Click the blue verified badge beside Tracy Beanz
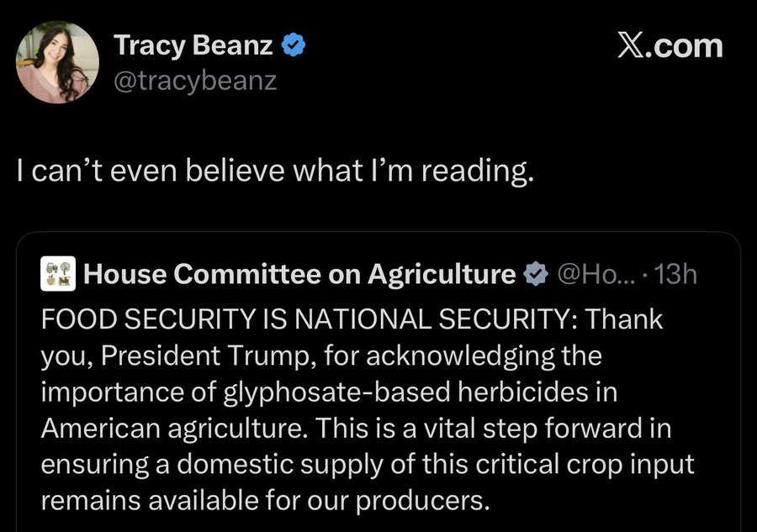Viewport: 757px width, 532px height. tap(292, 45)
